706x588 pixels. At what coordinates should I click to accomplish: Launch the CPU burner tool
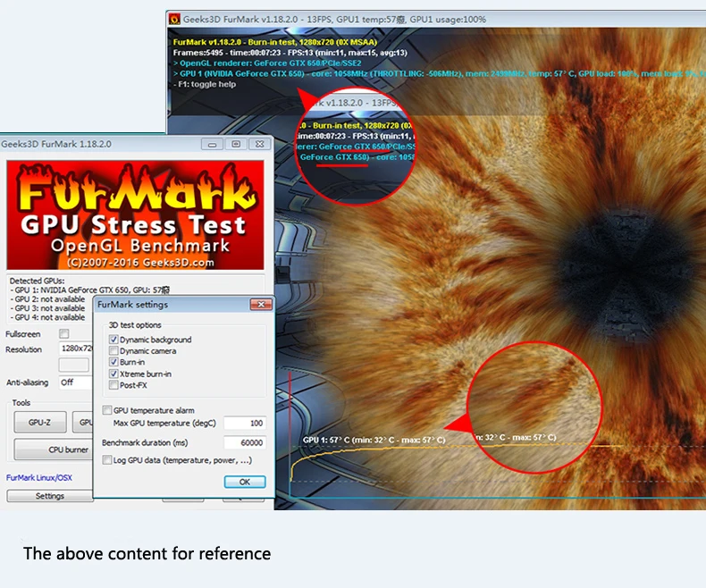click(x=53, y=449)
